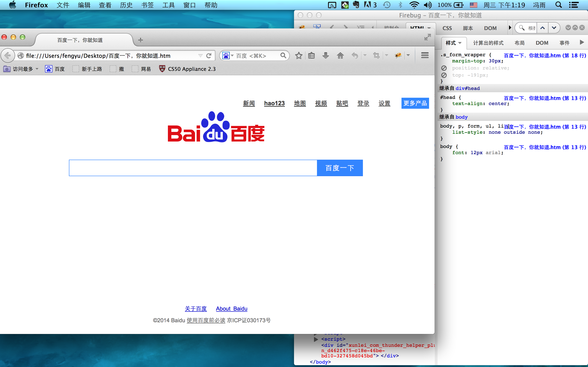Expand the script node in HTML tree
The width and height of the screenshot is (588, 367).
(316, 339)
